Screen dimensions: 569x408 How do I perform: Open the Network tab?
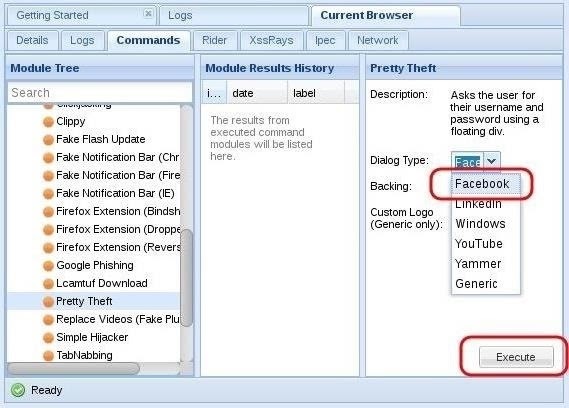[x=378, y=40]
